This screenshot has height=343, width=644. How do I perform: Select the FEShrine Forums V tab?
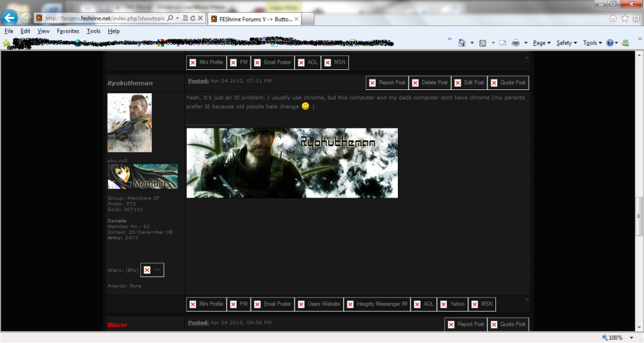255,19
